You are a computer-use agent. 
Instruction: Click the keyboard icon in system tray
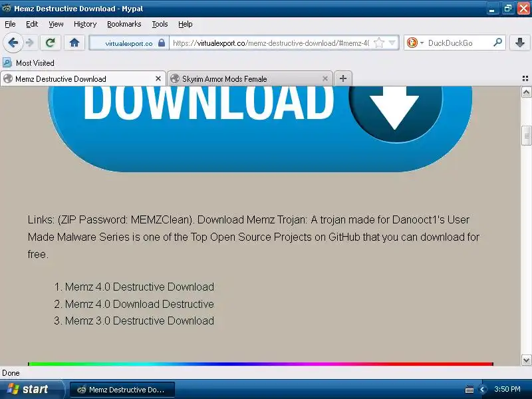469,390
